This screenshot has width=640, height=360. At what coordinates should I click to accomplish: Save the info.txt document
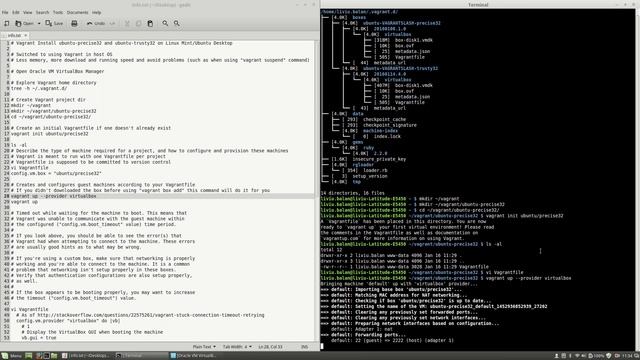click(x=54, y=23)
